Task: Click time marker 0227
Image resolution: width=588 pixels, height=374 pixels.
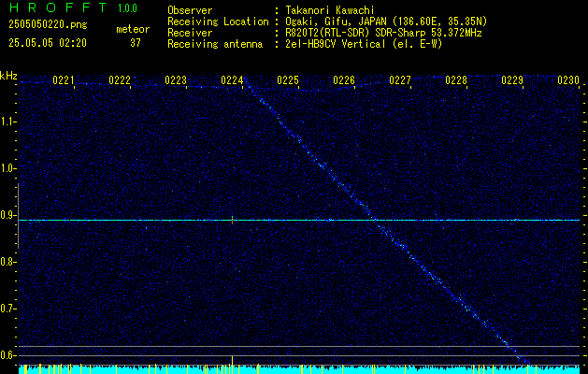Action: click(x=400, y=80)
